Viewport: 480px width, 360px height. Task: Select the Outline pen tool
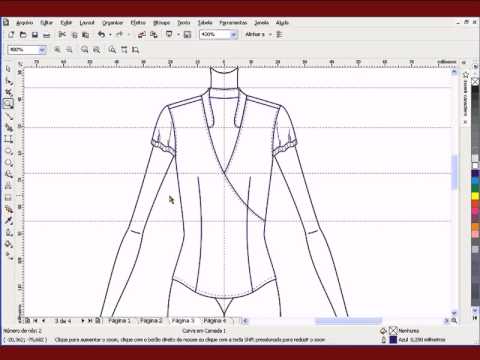8,232
